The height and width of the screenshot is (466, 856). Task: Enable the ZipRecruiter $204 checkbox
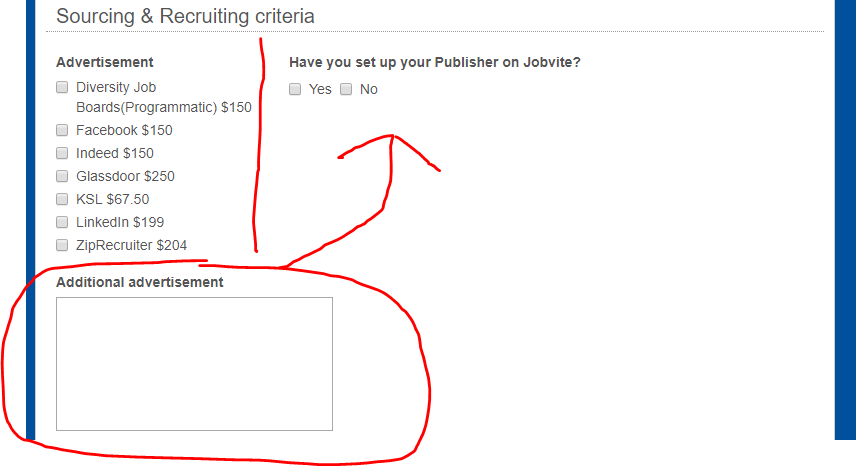coord(62,245)
